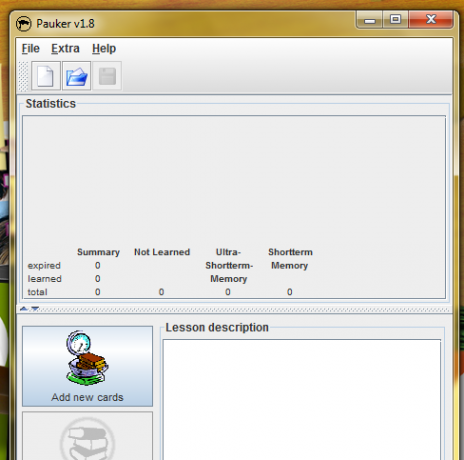Image resolution: width=464 pixels, height=460 pixels.
Task: Open the Extra menu
Action: tap(65, 49)
